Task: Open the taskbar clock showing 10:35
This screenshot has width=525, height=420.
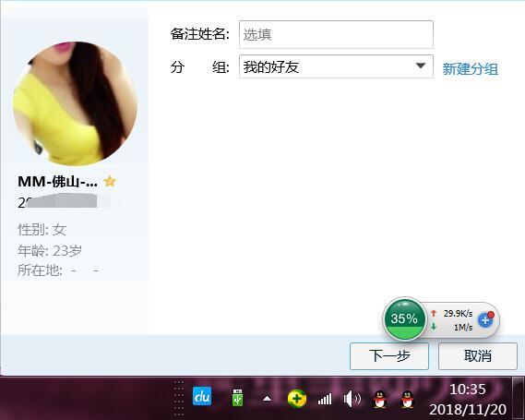Action: [468, 399]
